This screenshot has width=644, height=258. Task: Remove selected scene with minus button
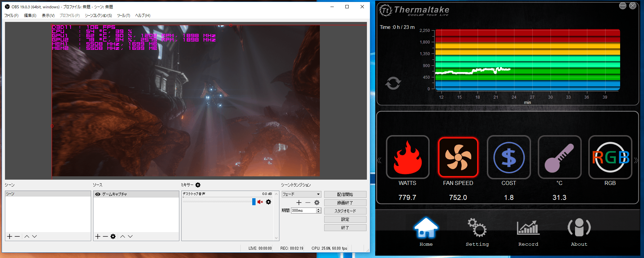(x=17, y=236)
